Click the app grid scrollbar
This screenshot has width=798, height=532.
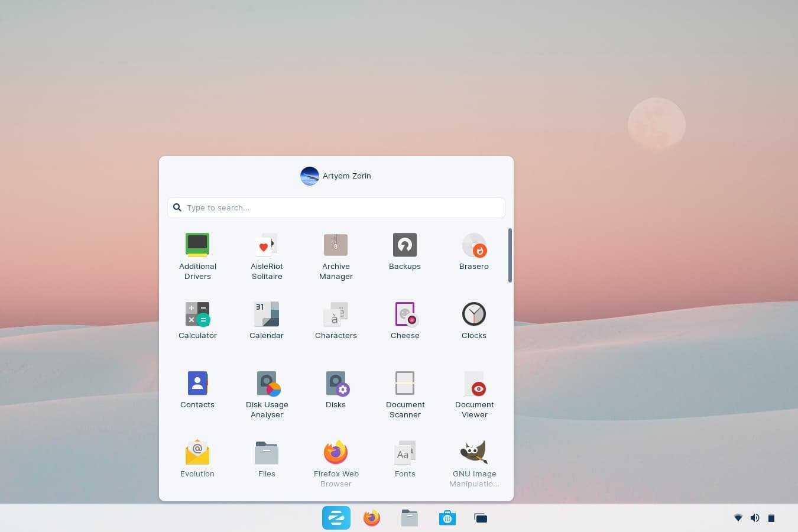tap(510, 255)
